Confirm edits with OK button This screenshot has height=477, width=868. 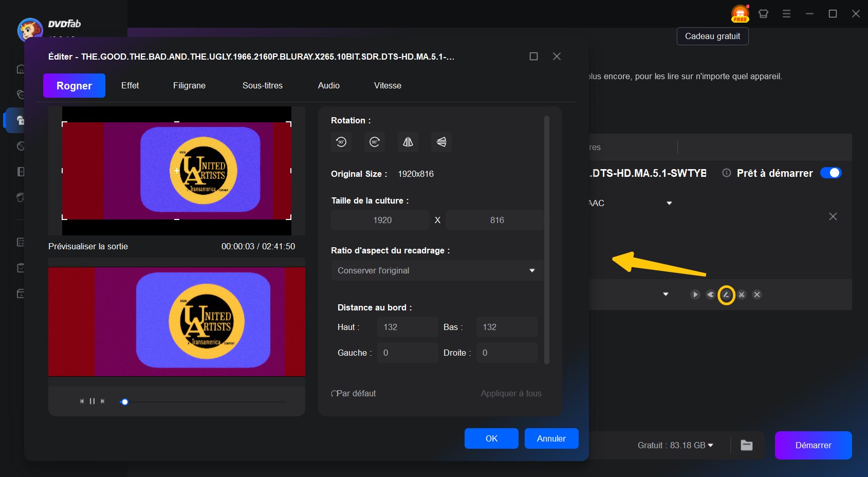[491, 438]
